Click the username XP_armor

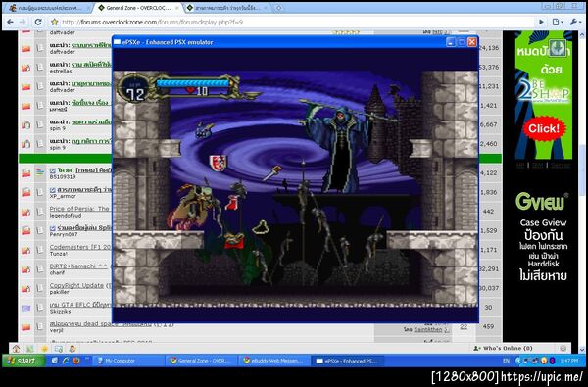click(63, 196)
